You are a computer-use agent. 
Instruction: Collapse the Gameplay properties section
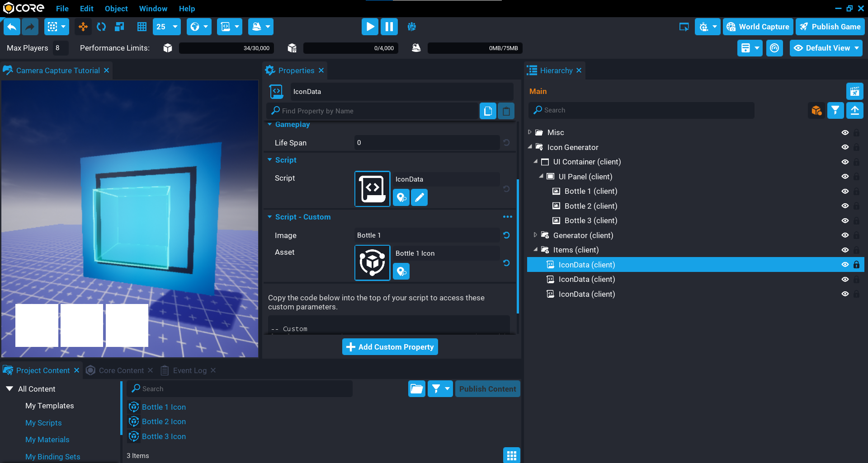270,124
